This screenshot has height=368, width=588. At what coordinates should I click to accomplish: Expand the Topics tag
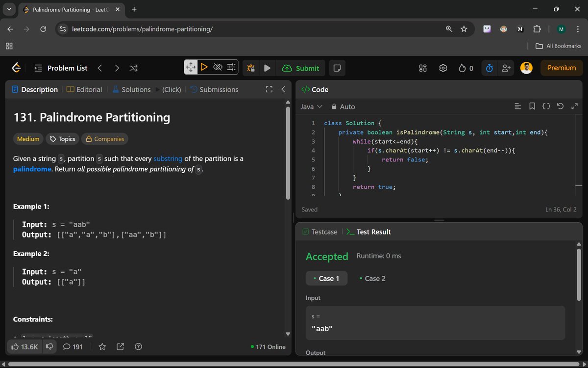click(x=62, y=139)
